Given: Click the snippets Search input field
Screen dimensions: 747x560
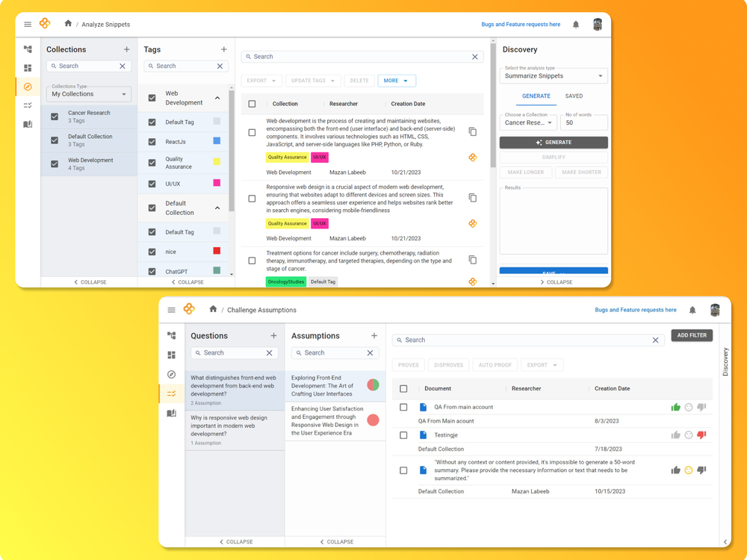Looking at the screenshot, I should coord(362,57).
